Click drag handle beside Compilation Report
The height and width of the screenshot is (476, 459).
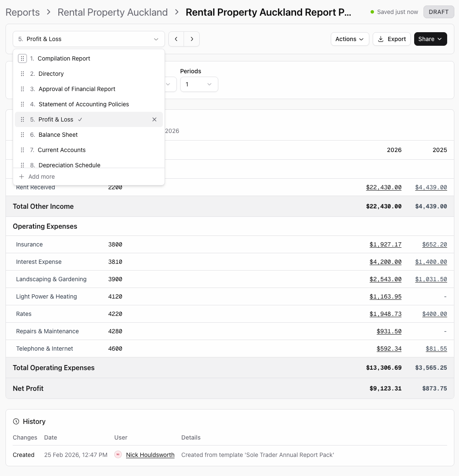(x=22, y=58)
